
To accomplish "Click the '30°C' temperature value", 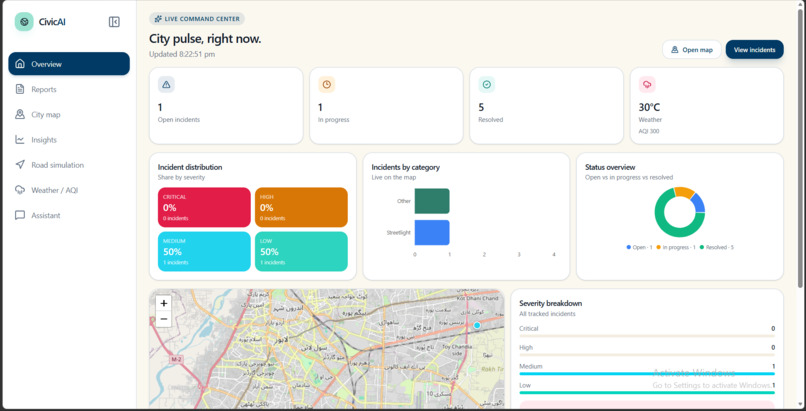I will (x=649, y=107).
